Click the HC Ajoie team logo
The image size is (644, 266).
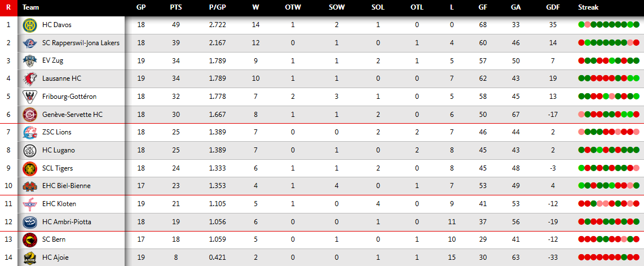tap(29, 258)
